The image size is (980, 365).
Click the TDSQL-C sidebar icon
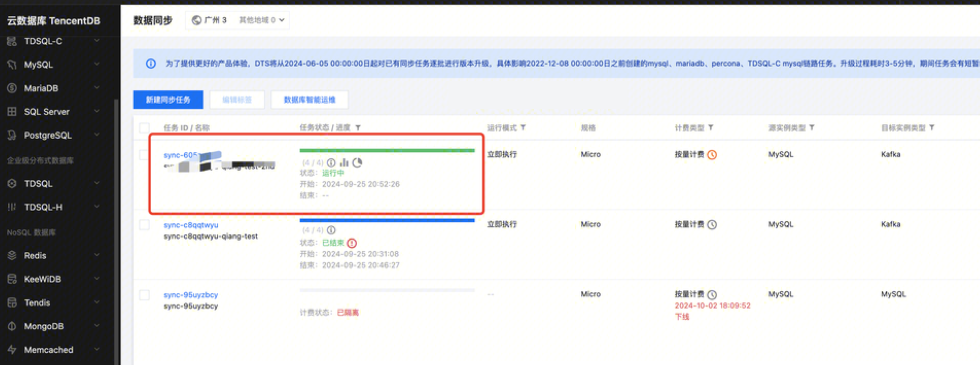[12, 41]
